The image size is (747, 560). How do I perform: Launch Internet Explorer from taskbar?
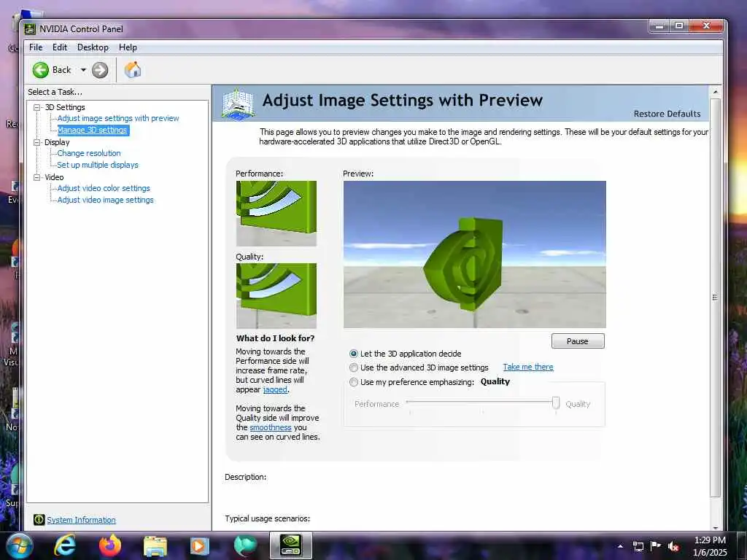(64, 545)
